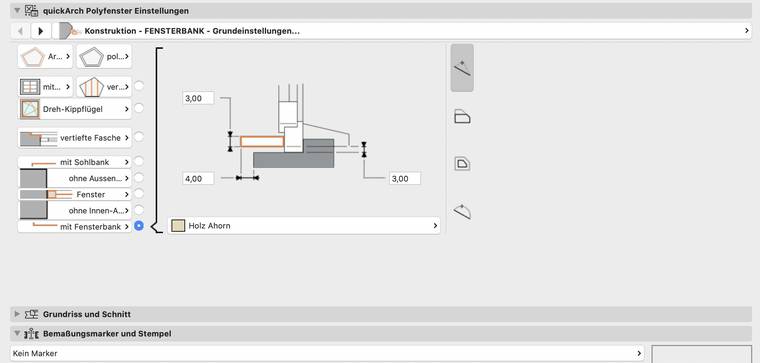This screenshot has width=760, height=363.
Task: Select the straight edge windowsill profile icon
Action: [x=462, y=68]
